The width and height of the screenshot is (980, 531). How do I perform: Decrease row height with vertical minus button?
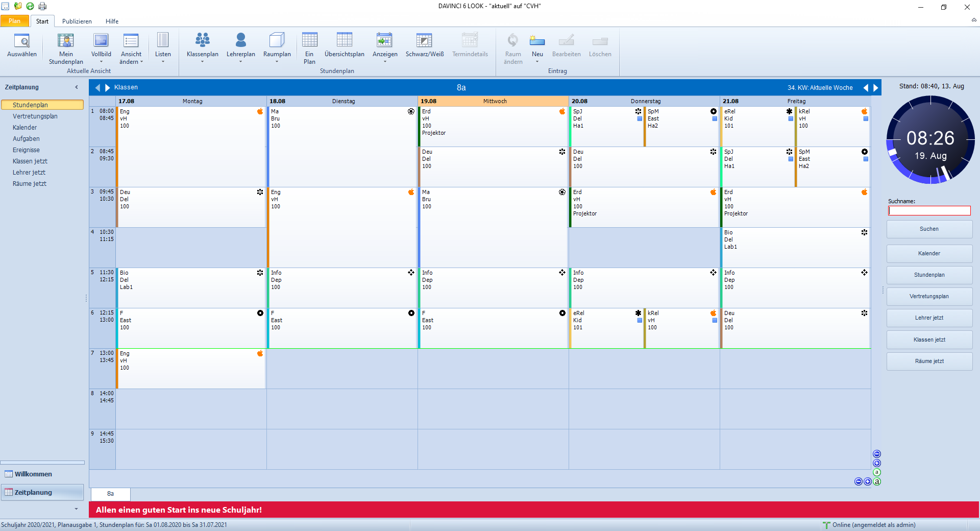coord(877,454)
